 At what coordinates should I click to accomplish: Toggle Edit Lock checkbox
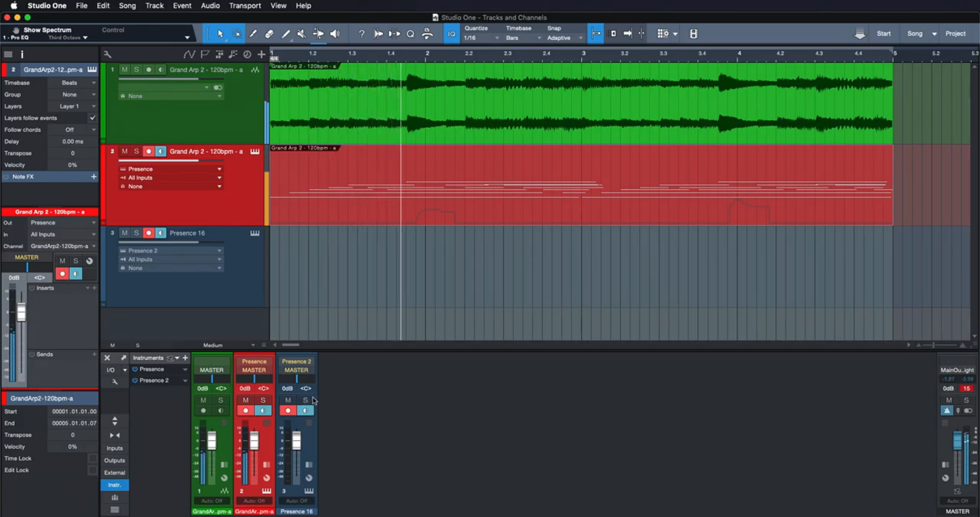point(92,470)
